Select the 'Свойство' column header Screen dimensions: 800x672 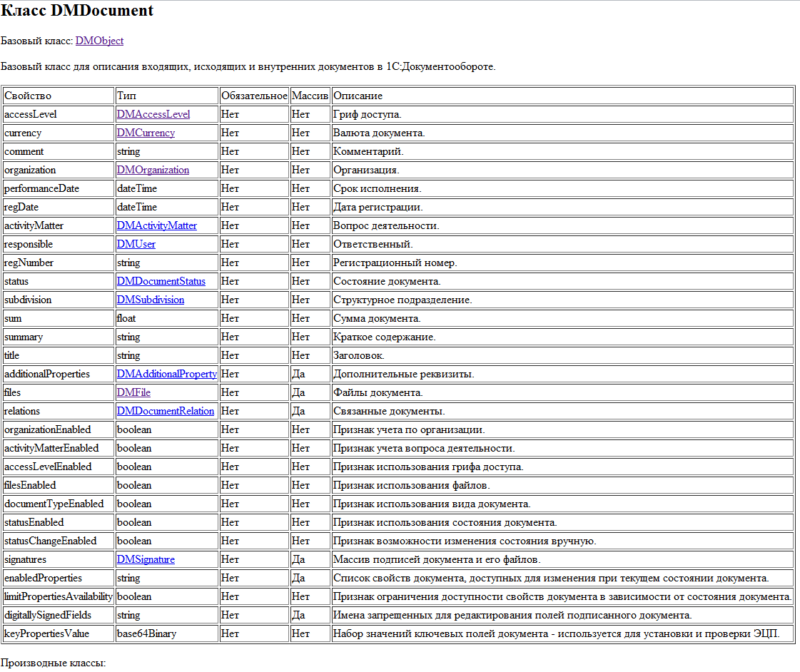point(59,96)
